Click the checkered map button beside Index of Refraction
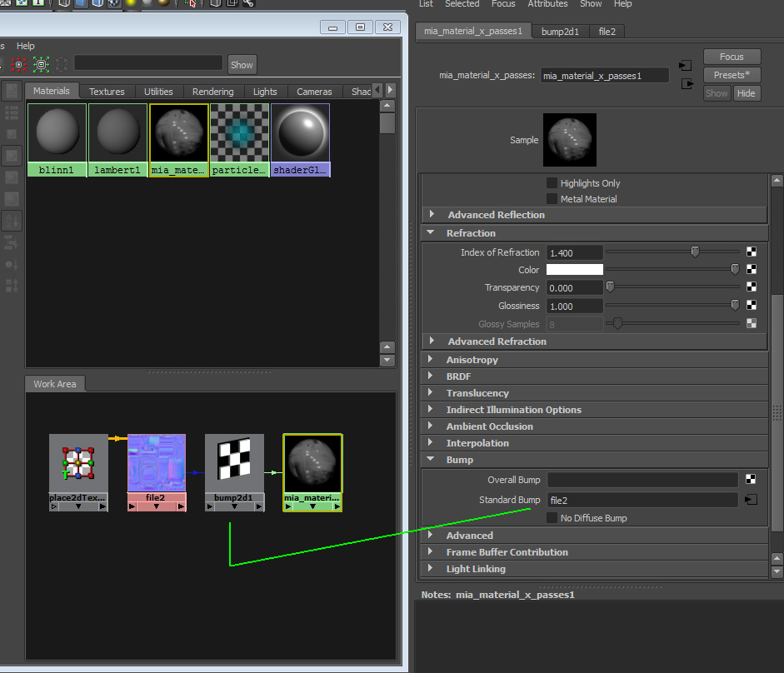This screenshot has height=673, width=784. coord(752,252)
